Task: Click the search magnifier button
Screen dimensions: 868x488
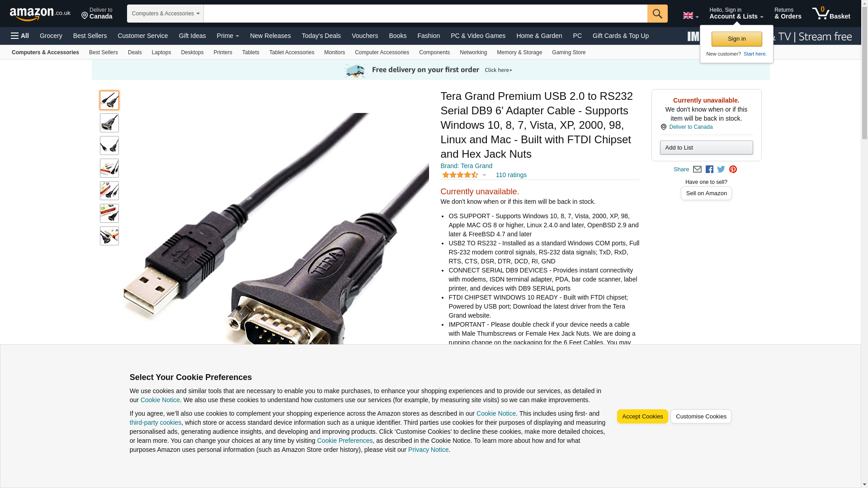Action: coord(657,14)
